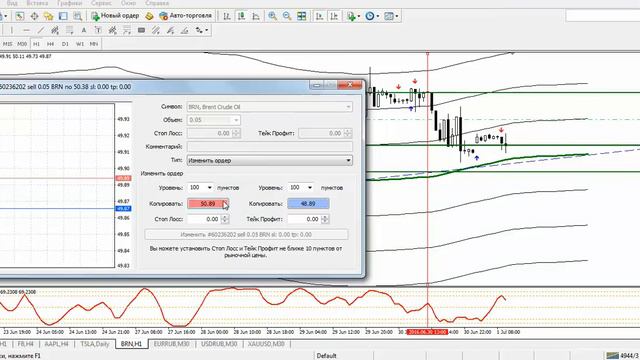Open the Справка menu

tap(157, 3)
